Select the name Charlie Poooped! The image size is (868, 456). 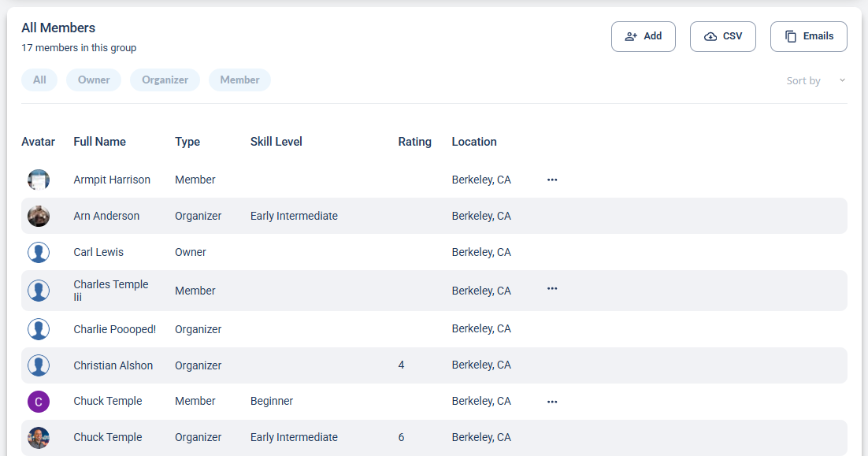click(x=114, y=329)
